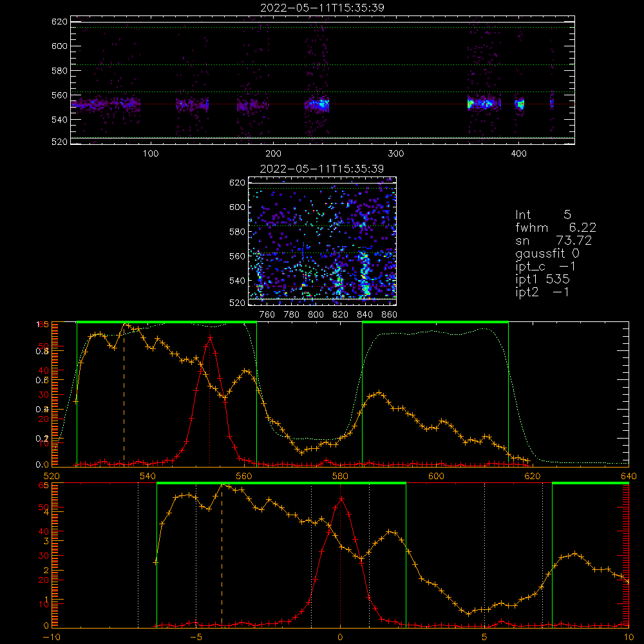Click x-axis label -5 under bottom profile plot
644x644 pixels.
pos(196,637)
